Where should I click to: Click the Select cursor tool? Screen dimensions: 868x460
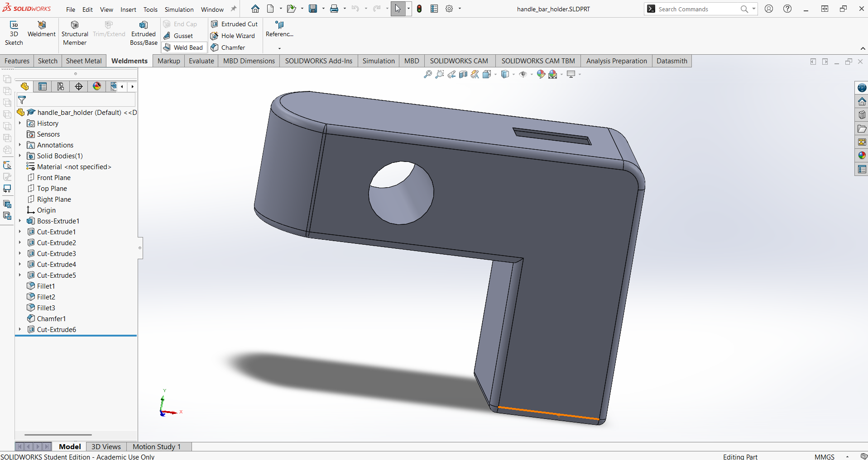pyautogui.click(x=398, y=9)
